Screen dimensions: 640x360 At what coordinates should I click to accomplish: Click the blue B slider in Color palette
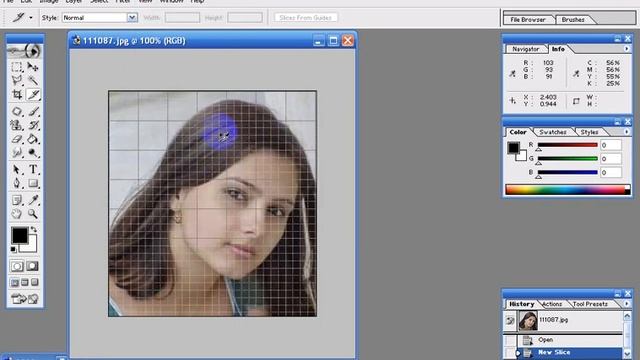pos(567,173)
